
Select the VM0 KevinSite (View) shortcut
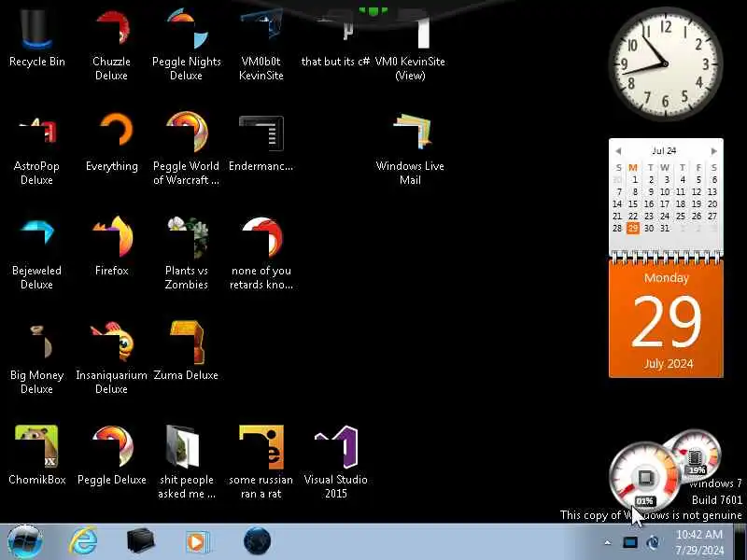click(410, 43)
